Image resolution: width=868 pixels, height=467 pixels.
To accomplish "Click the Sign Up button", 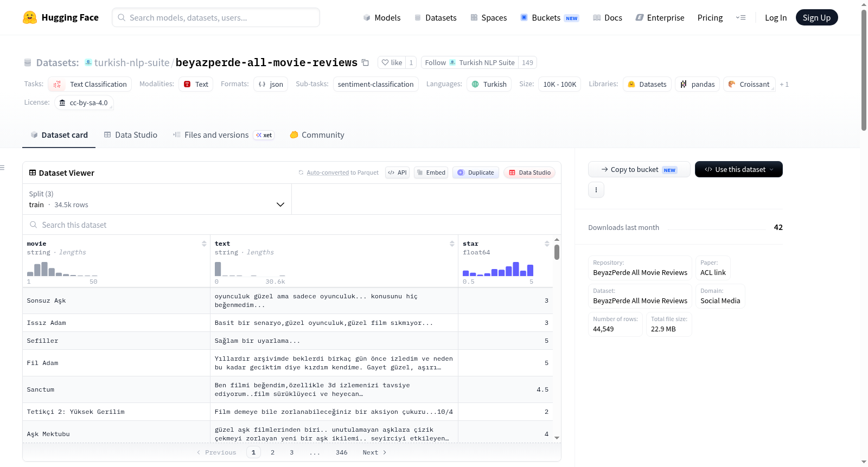I will (816, 17).
